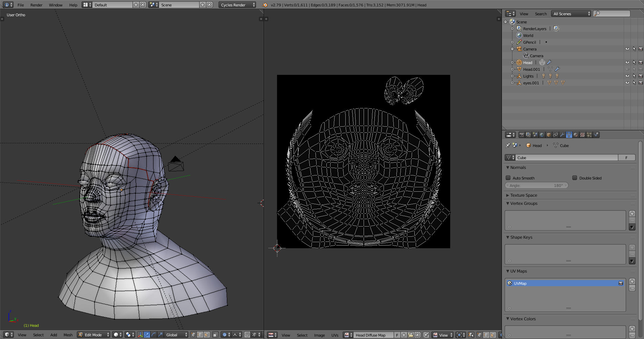
Task: Unlink Head Diffuse Map image with X icon
Action: (417, 335)
